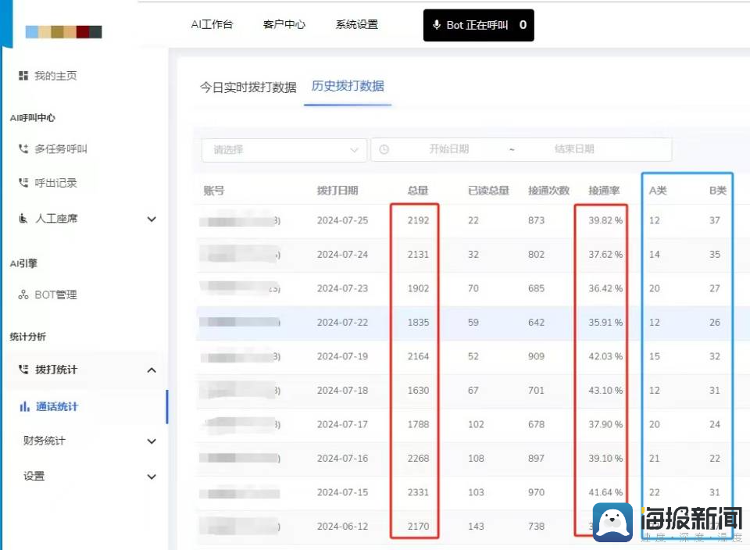Select the date cell 2024-07-18
750x550 pixels.
pos(342,390)
